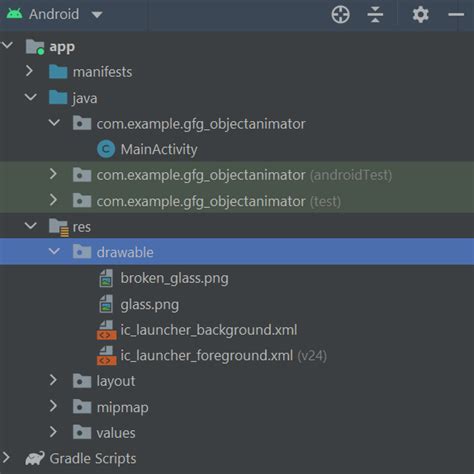Click the mipmap folder icon
The height and width of the screenshot is (474, 474).
[82, 407]
